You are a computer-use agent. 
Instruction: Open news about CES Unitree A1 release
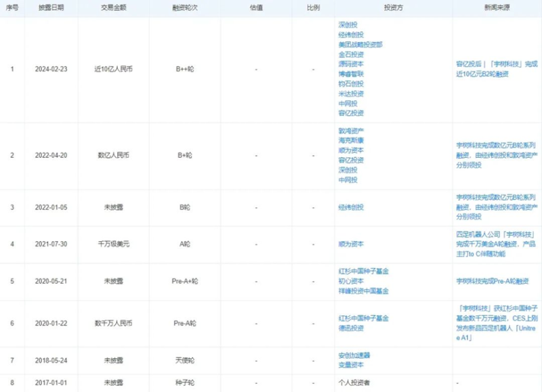497,323
